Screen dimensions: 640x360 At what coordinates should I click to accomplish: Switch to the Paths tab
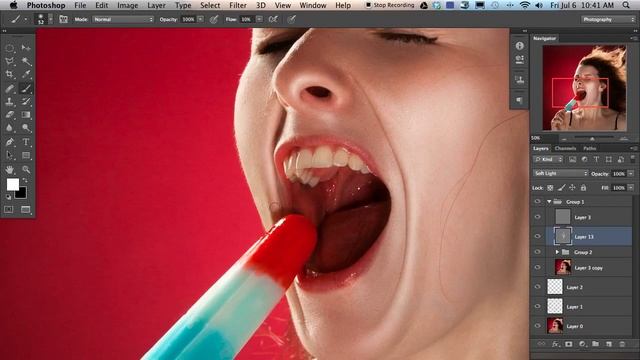point(589,148)
